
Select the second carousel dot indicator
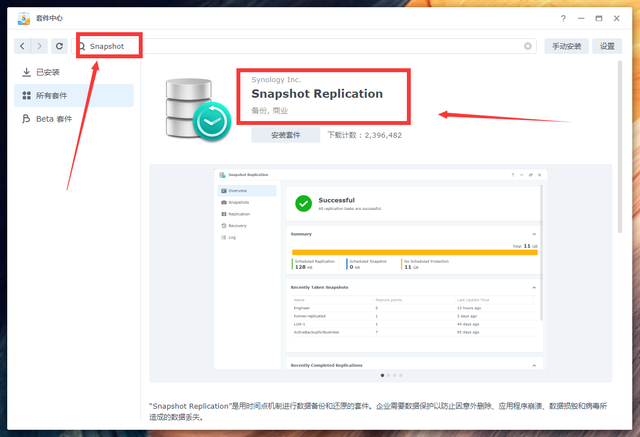(389, 375)
